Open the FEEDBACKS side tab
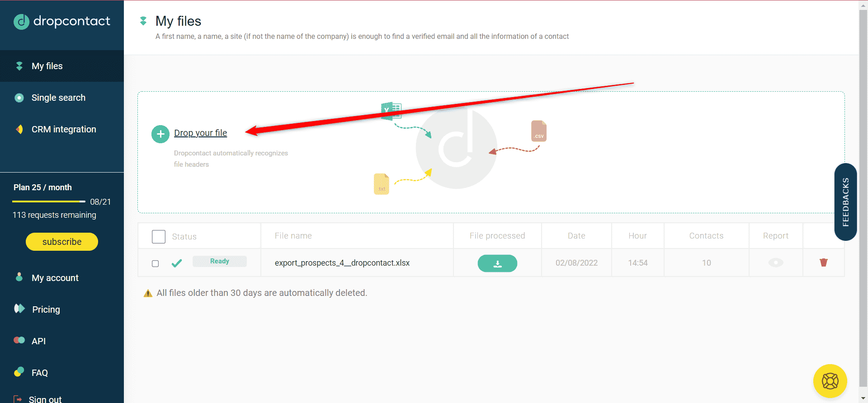 (846, 202)
